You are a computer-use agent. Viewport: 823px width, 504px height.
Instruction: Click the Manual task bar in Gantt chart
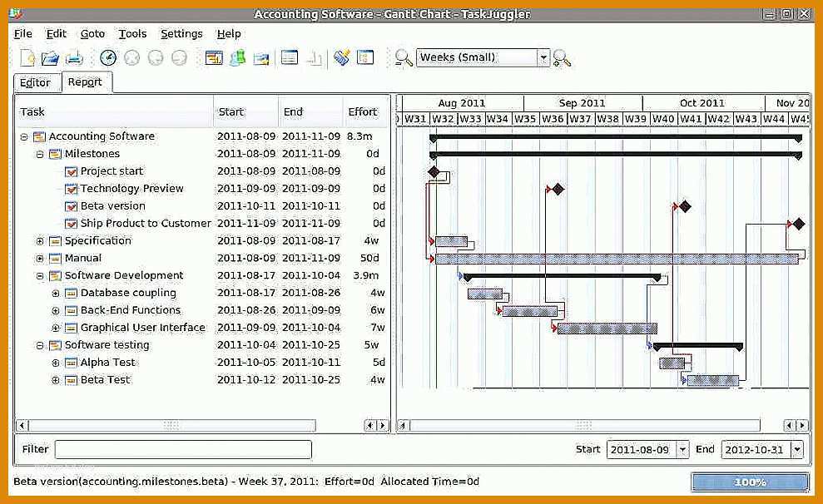click(617, 259)
